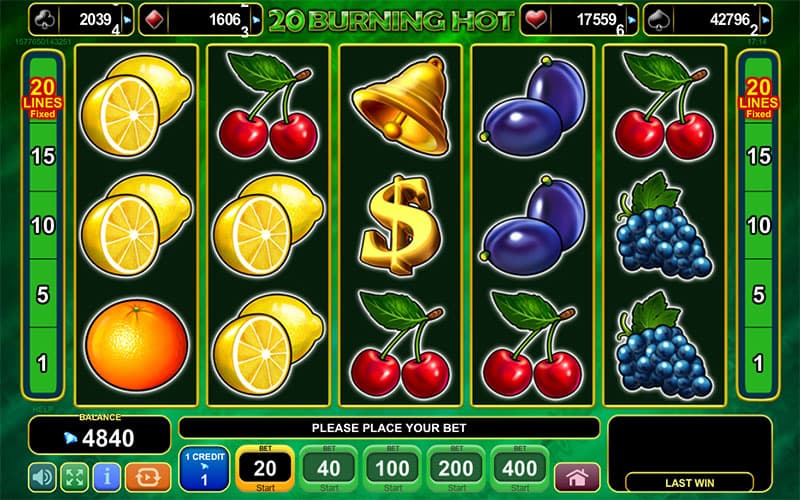
Task: Pick the Bet 400 start button
Action: point(520,468)
